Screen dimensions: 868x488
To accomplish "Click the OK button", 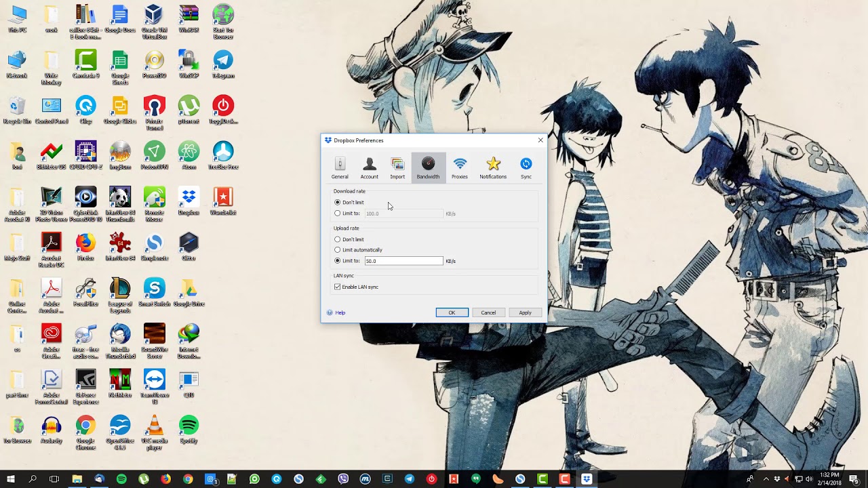I will 452,312.
